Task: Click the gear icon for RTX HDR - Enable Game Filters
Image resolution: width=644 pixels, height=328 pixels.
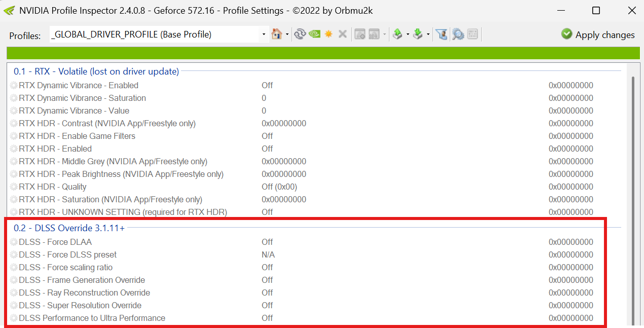Action: coord(14,136)
